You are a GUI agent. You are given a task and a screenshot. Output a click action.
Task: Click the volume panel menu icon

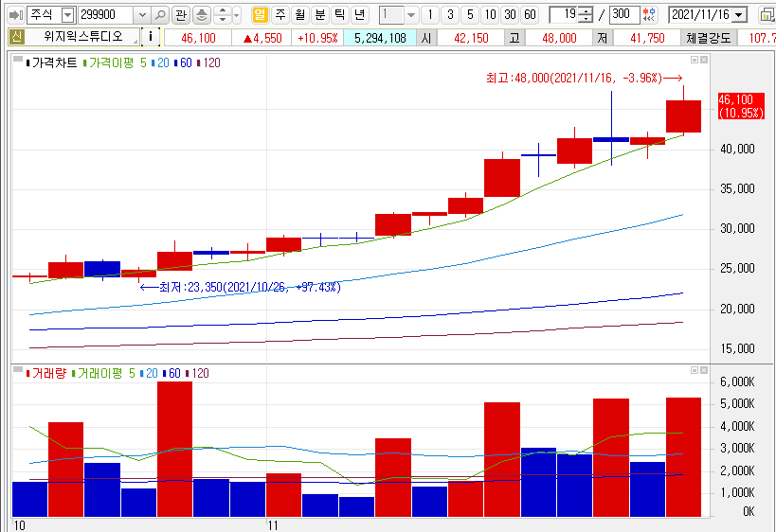[x=18, y=370]
